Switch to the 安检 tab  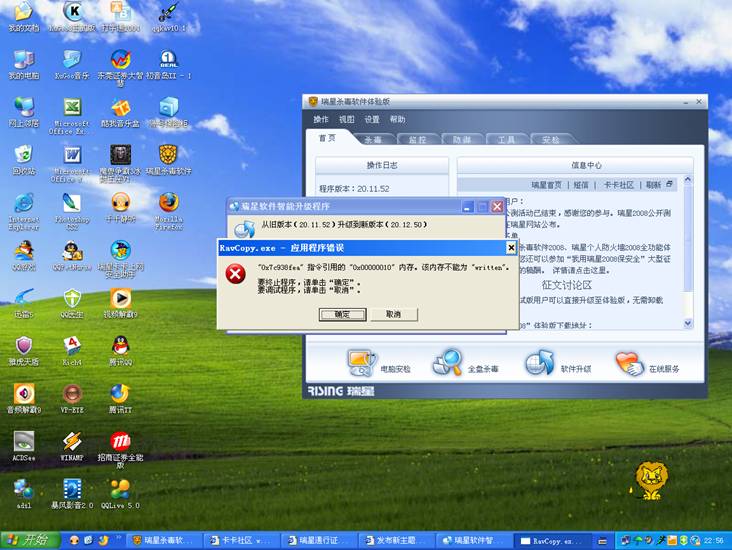pos(551,140)
